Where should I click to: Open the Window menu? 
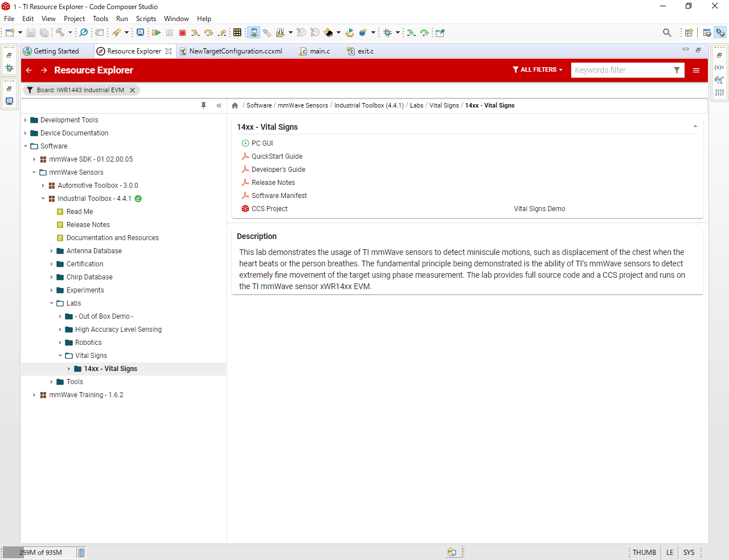click(177, 19)
